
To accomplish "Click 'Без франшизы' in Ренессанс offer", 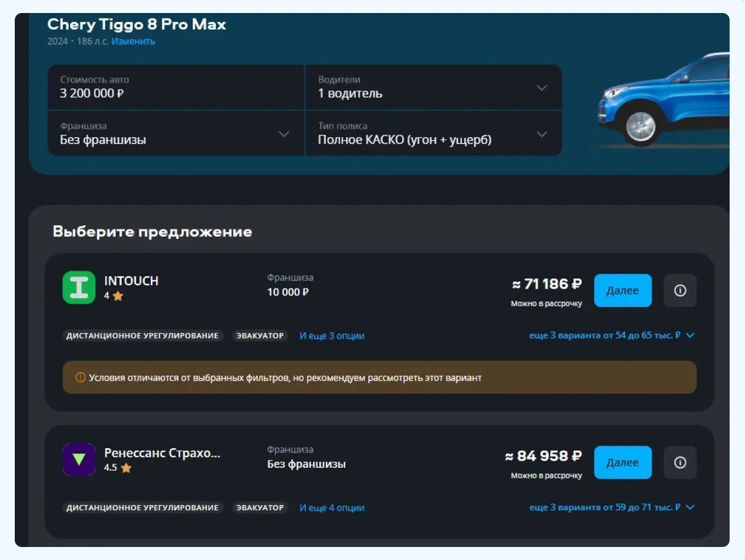I will (x=307, y=464).
